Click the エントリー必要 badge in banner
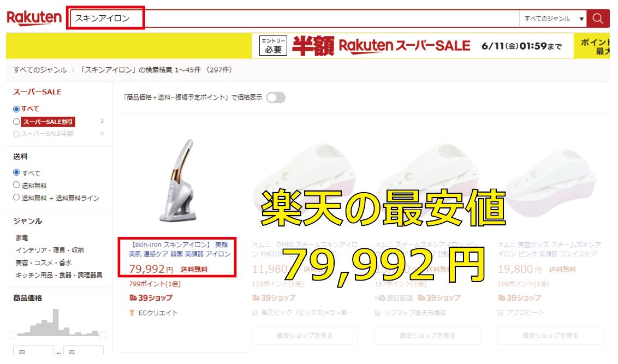 point(273,46)
